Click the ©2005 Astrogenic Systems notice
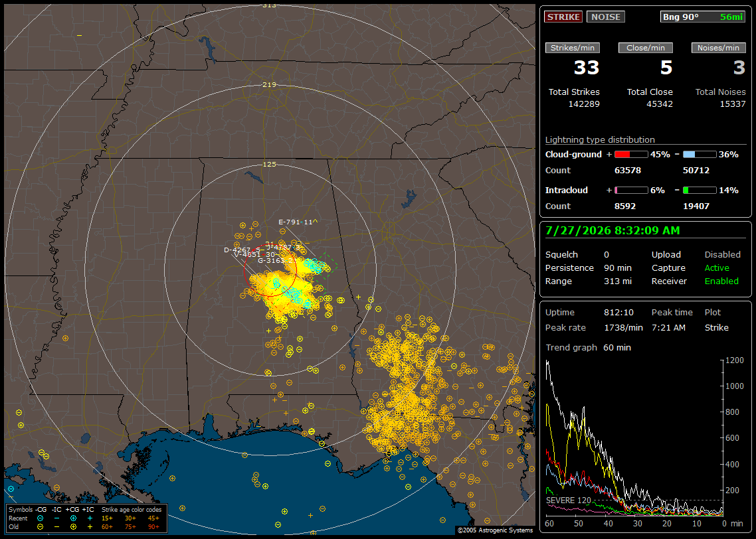 [495, 530]
